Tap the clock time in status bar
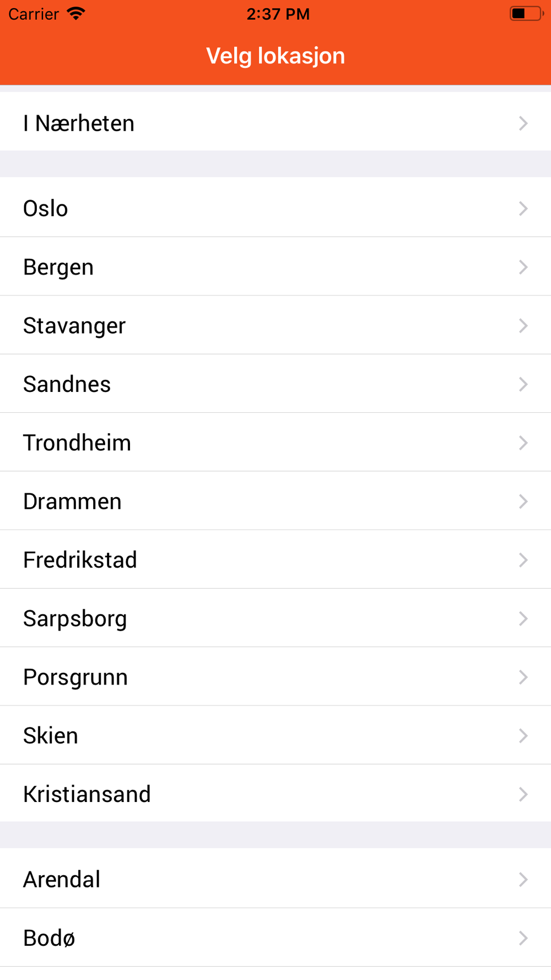Screen dimensions: 551x980 pyautogui.click(x=278, y=14)
